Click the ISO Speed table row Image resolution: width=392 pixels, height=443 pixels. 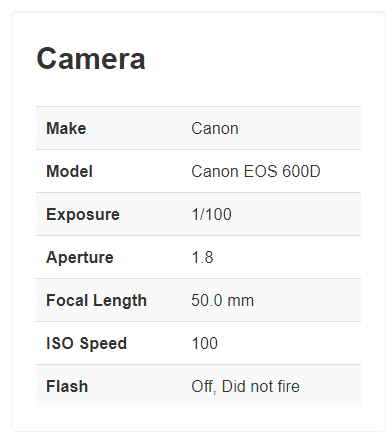(198, 343)
